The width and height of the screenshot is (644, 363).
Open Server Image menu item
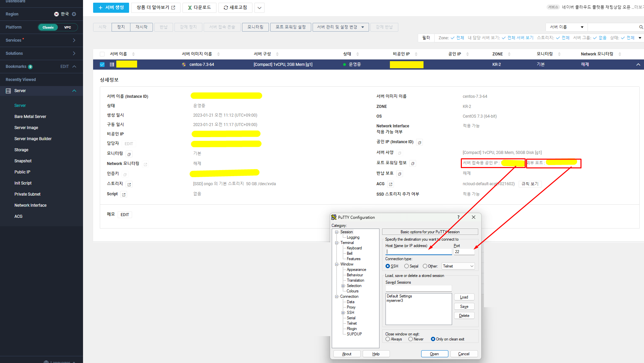26,128
